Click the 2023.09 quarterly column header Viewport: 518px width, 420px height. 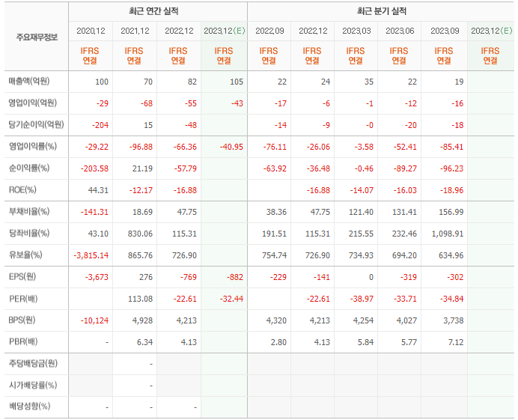pos(445,31)
